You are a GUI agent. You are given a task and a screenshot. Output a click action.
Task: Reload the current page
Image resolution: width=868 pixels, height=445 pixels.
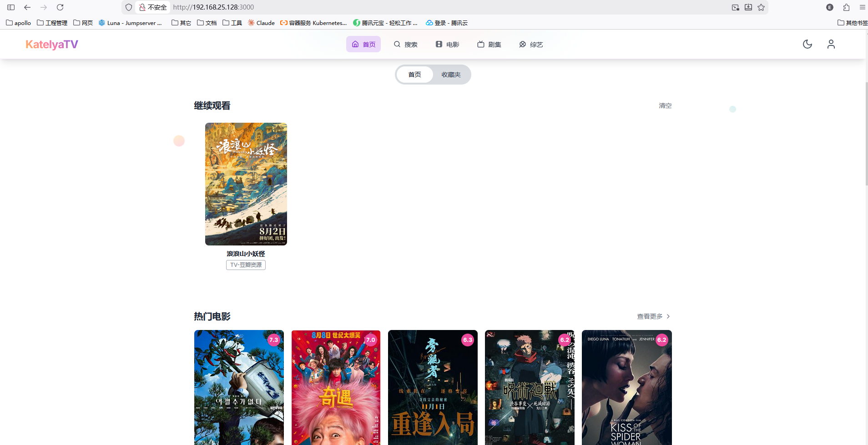(60, 7)
